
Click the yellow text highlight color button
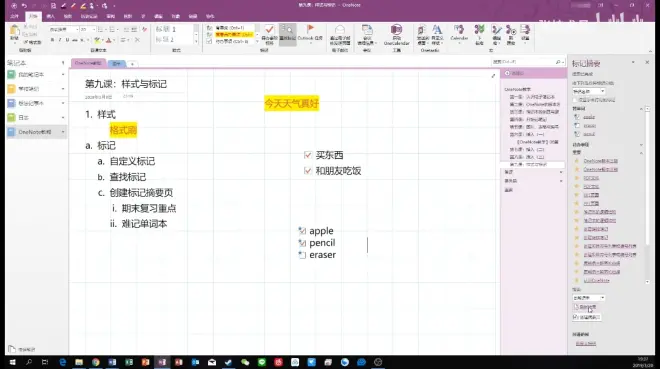tap(97, 40)
